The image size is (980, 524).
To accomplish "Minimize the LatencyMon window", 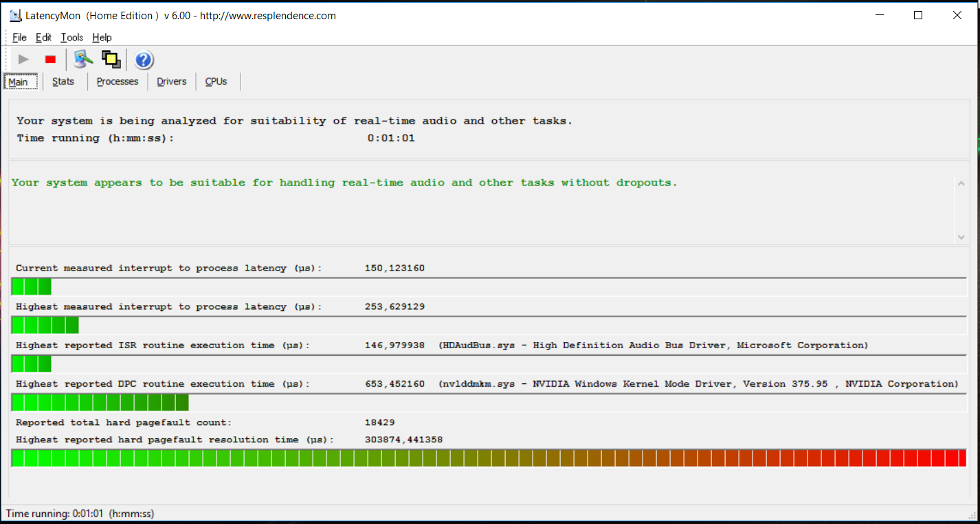I will point(879,15).
